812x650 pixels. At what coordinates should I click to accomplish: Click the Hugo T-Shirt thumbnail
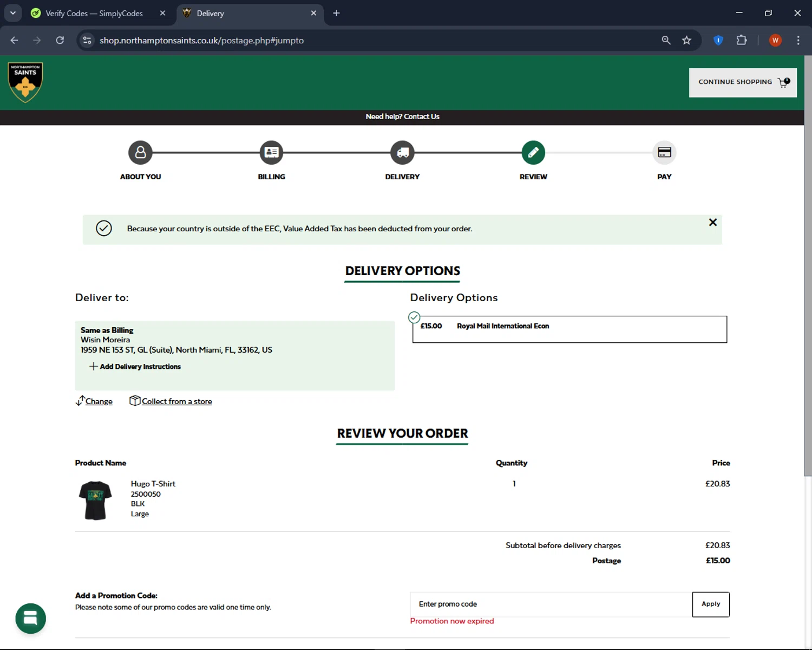click(95, 500)
